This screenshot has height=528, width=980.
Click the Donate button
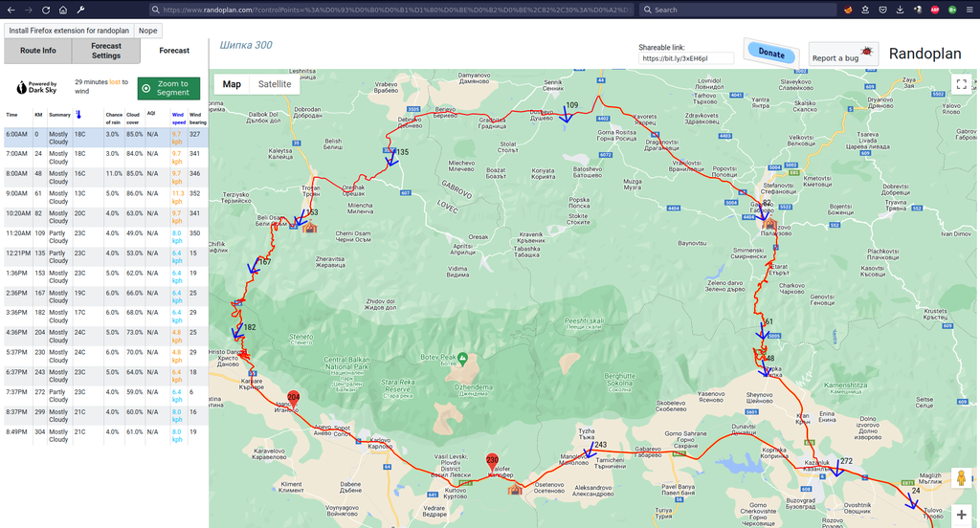770,54
